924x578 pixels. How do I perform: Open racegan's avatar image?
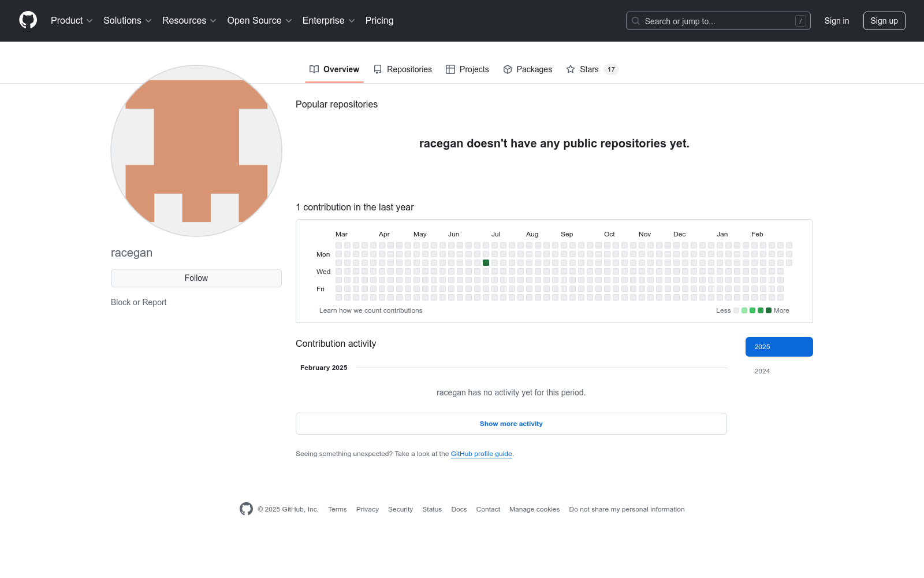click(196, 151)
